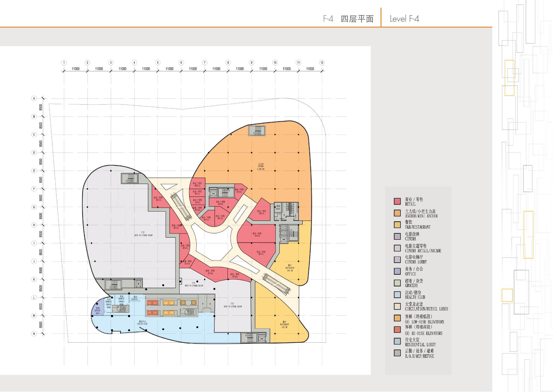
Task: Click the yellow F&B/RESTAURANT legend swatch
Action: [397, 225]
